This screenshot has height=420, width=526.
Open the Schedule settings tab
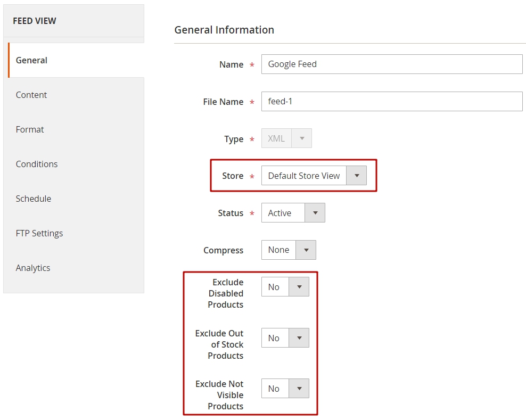pyautogui.click(x=74, y=199)
